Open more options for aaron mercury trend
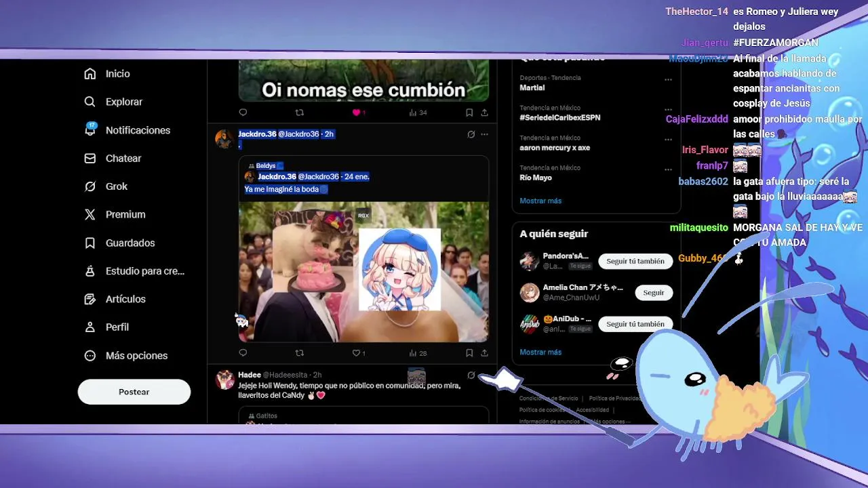The image size is (868, 488). pyautogui.click(x=668, y=139)
